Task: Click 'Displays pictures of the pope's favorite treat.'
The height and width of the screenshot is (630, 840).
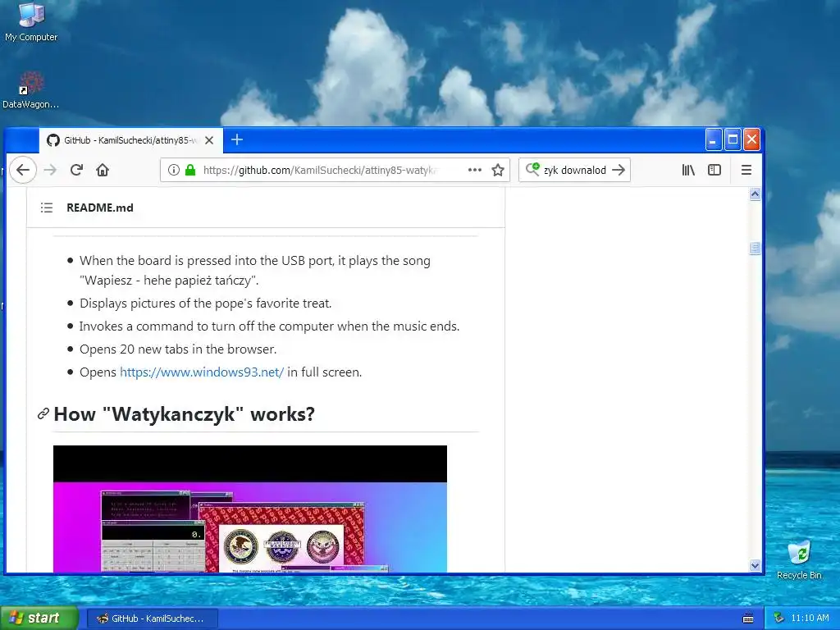Action: pos(206,304)
